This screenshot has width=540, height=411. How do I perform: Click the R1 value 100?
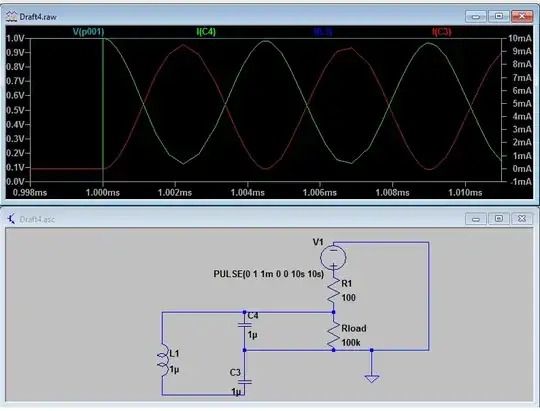(348, 298)
